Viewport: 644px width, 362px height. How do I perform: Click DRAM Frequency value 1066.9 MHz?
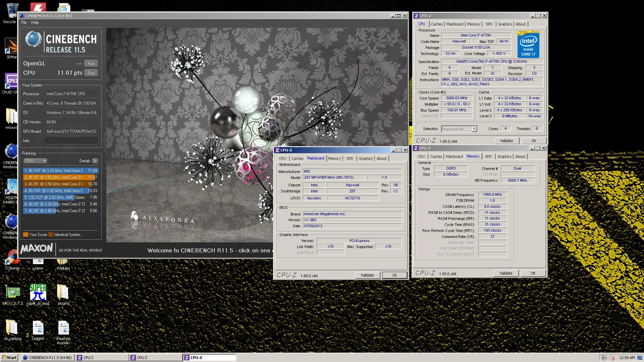[x=492, y=194]
